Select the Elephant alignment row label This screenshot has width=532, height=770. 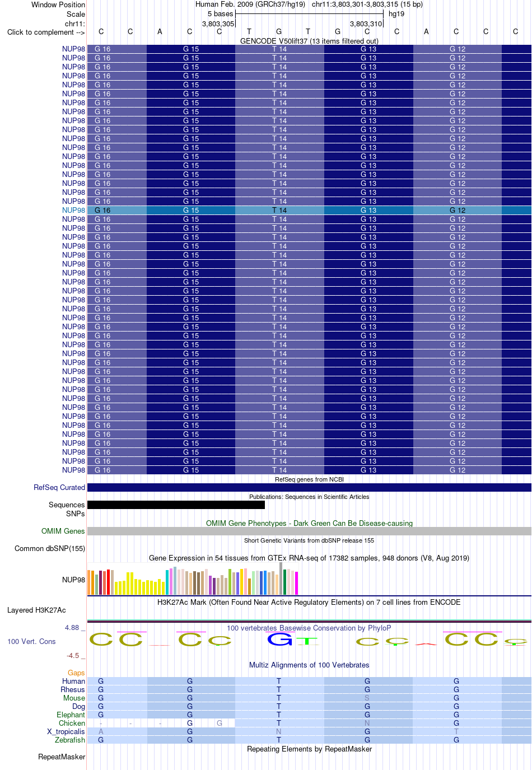coord(71,715)
